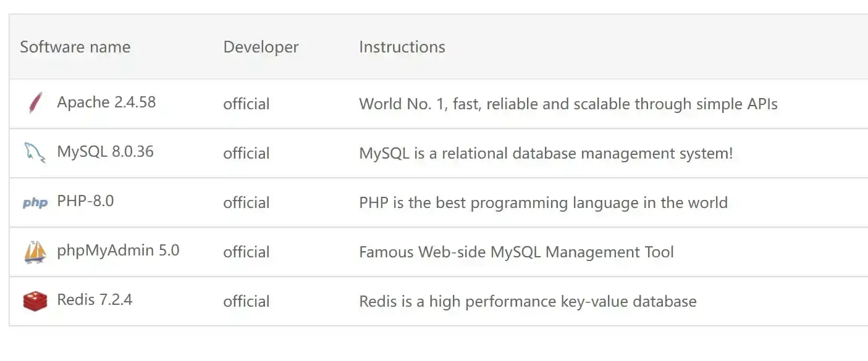Click the PHP best programming language description
The image size is (868, 361).
coord(543,202)
